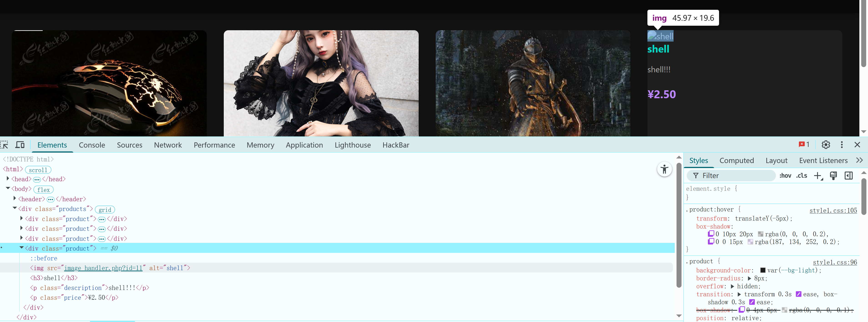Screen dimensions: 868x322
Task: Open the Application tab
Action: click(304, 145)
